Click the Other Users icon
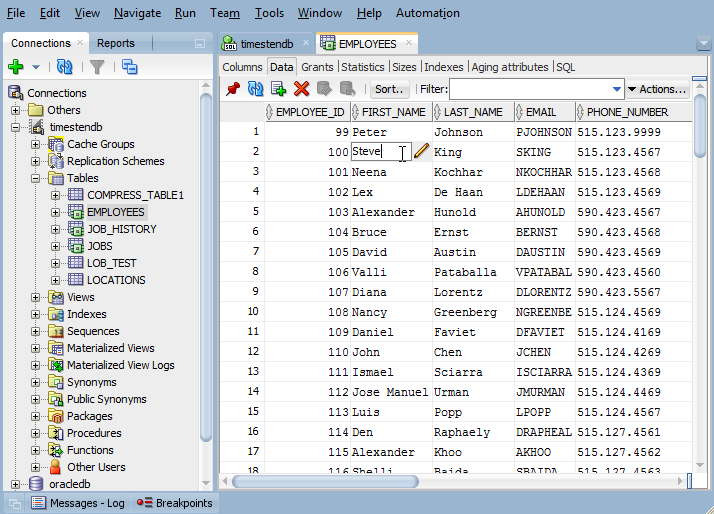714x514 pixels. click(x=56, y=467)
